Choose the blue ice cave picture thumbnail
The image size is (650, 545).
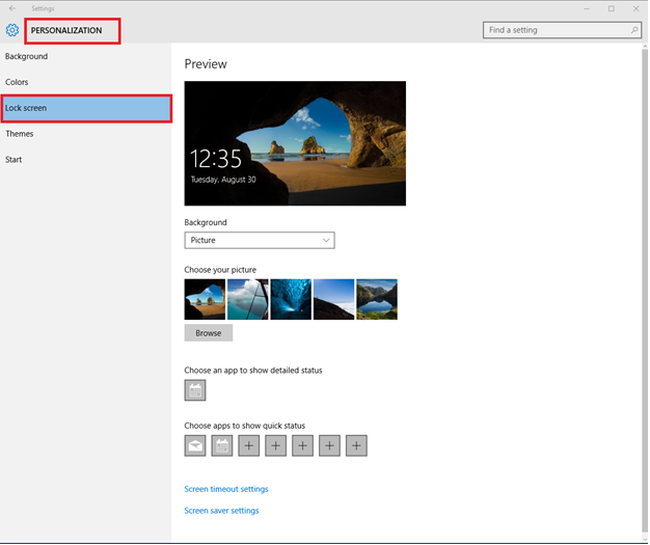pyautogui.click(x=291, y=299)
